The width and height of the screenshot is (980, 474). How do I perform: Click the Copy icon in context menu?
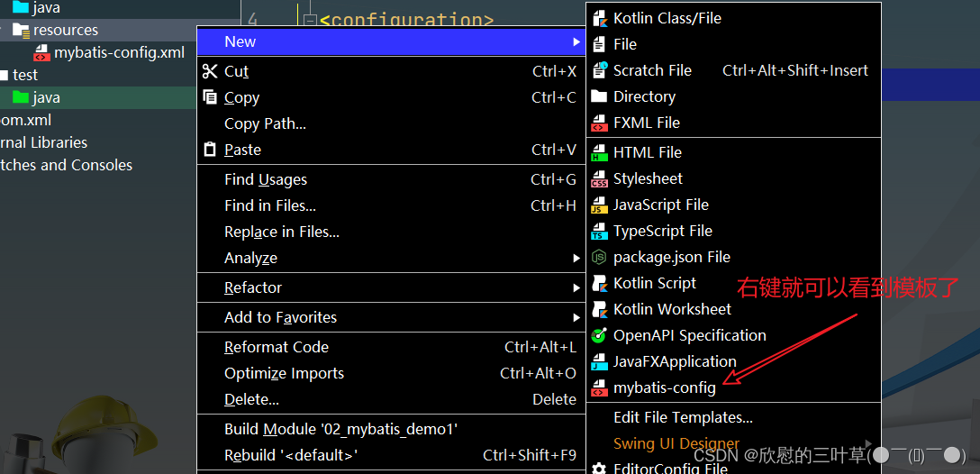[x=210, y=97]
